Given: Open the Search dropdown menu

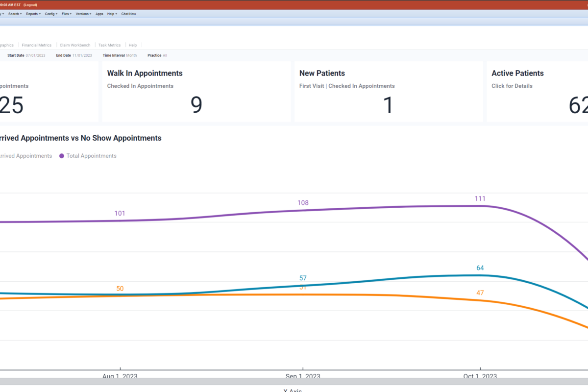Looking at the screenshot, I should tap(15, 14).
